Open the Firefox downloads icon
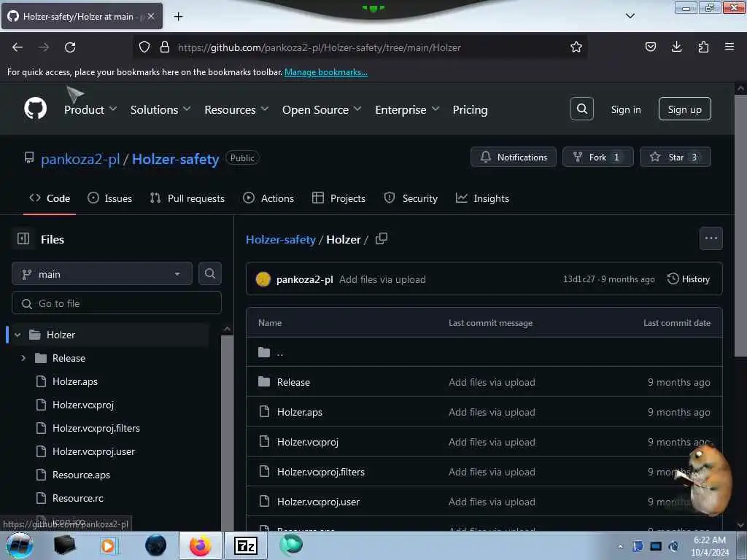The height and width of the screenshot is (560, 747). [x=676, y=47]
